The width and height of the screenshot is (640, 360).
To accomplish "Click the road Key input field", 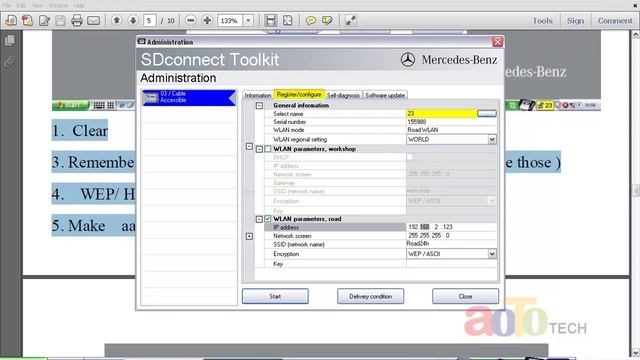I will 451,264.
